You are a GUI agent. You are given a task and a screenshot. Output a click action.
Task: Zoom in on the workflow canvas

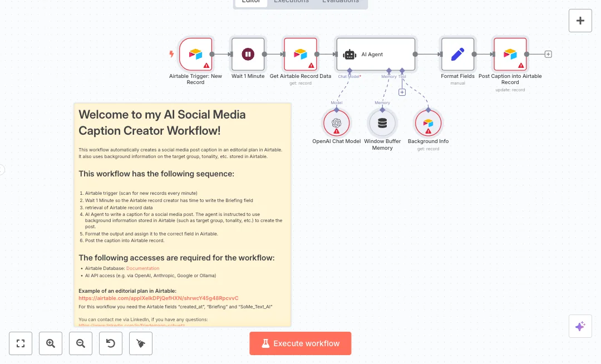tap(51, 343)
